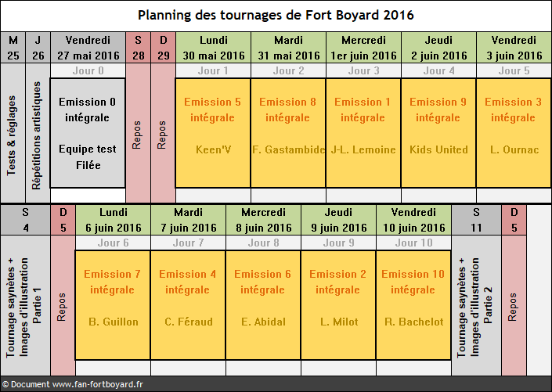Click the guest name 'L. Ournac'
This screenshot has height=392, width=552.
coord(514,149)
